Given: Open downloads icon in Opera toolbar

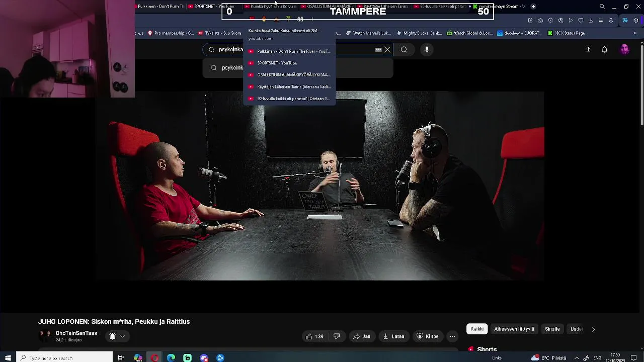Looking at the screenshot, I should (x=591, y=21).
